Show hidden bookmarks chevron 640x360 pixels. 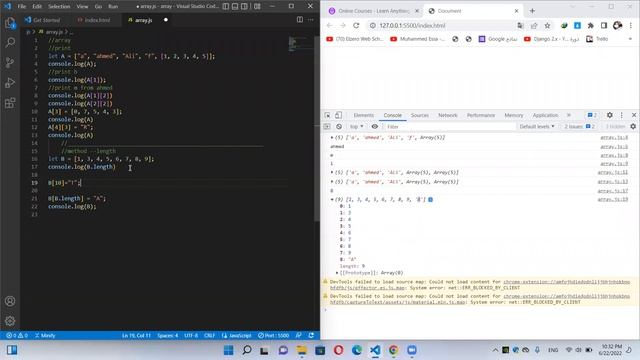[x=630, y=39]
